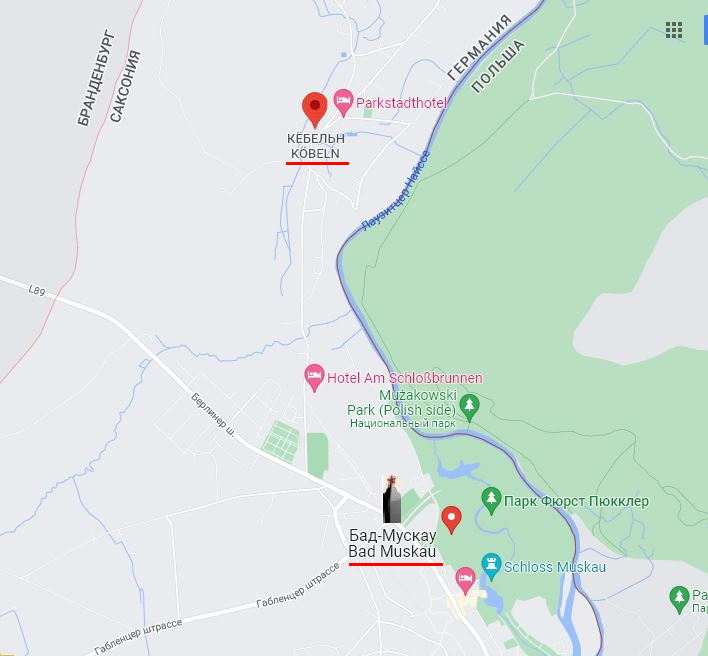This screenshot has height=656, width=708.
Task: Click the green park icon at right edge
Action: [679, 600]
